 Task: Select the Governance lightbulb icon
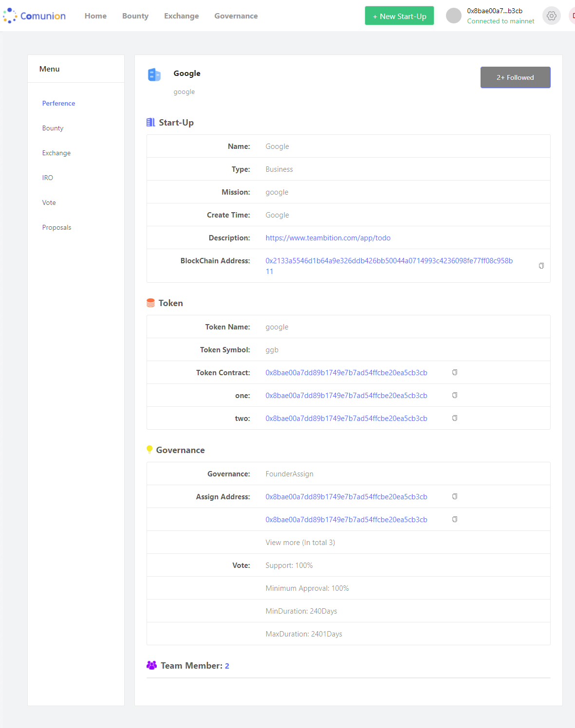149,449
